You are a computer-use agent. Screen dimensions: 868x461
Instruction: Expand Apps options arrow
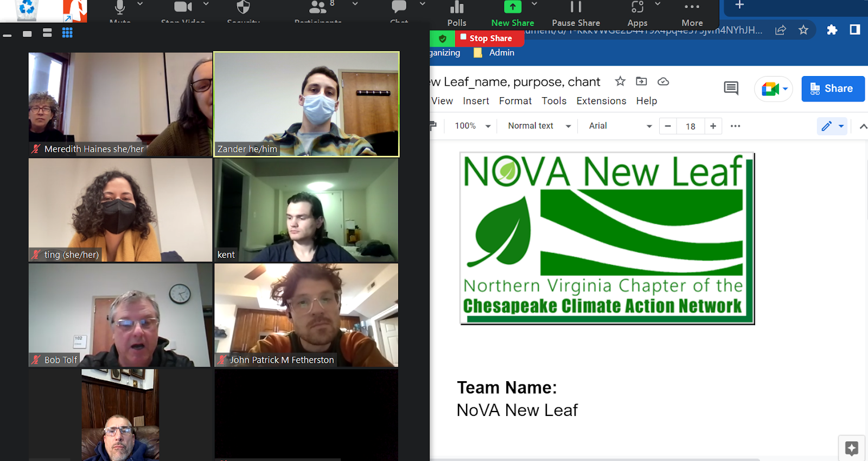point(658,4)
